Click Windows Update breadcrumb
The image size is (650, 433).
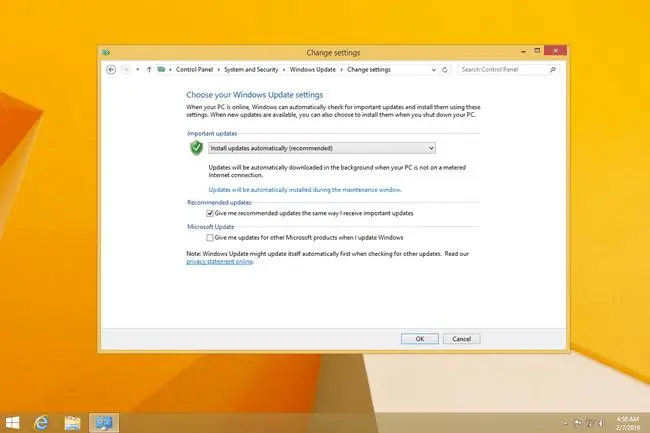tap(313, 70)
